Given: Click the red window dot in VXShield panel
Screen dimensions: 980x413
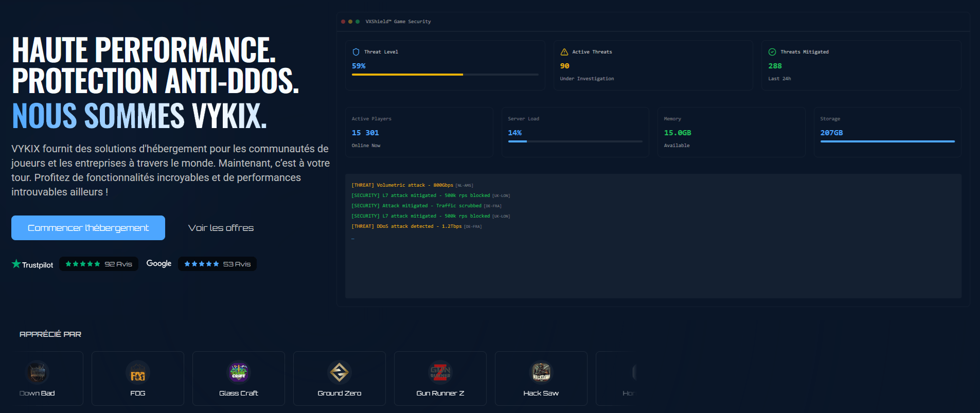Looking at the screenshot, I should click(x=343, y=22).
